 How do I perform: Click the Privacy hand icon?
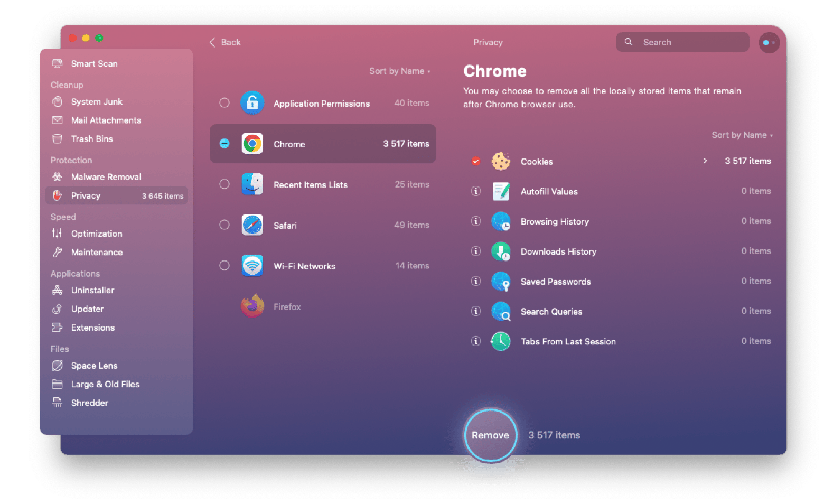(57, 195)
